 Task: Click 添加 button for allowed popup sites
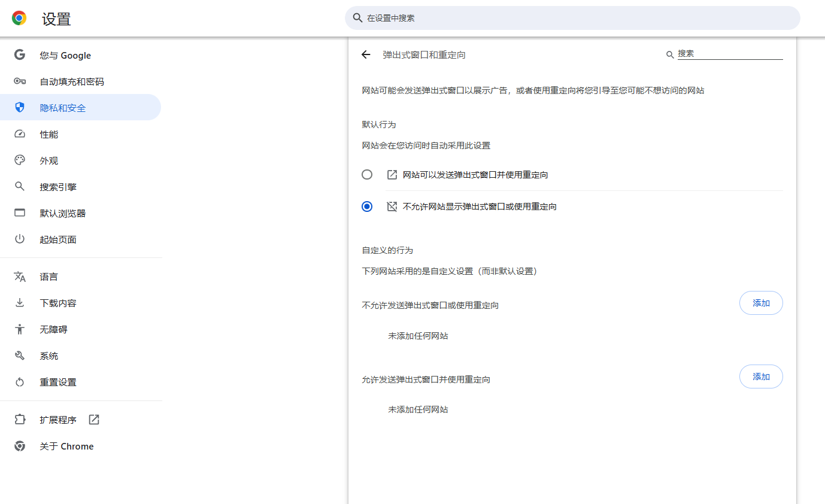(761, 377)
